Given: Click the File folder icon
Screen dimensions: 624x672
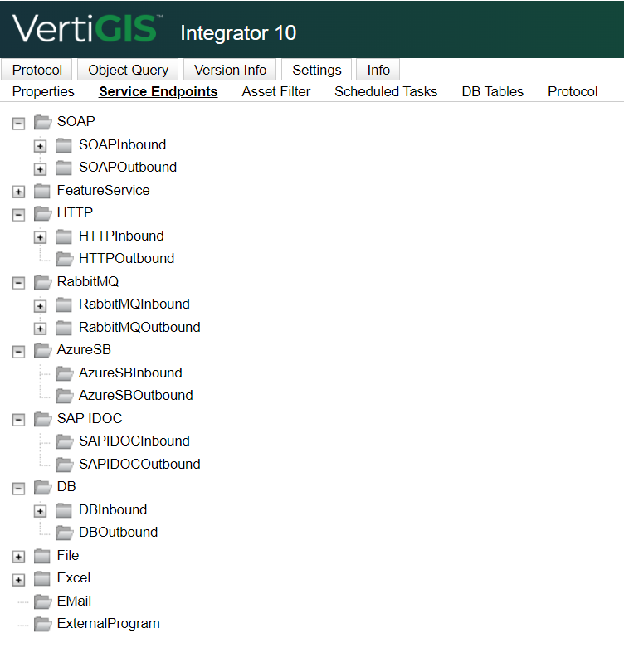Looking at the screenshot, I should (x=42, y=556).
